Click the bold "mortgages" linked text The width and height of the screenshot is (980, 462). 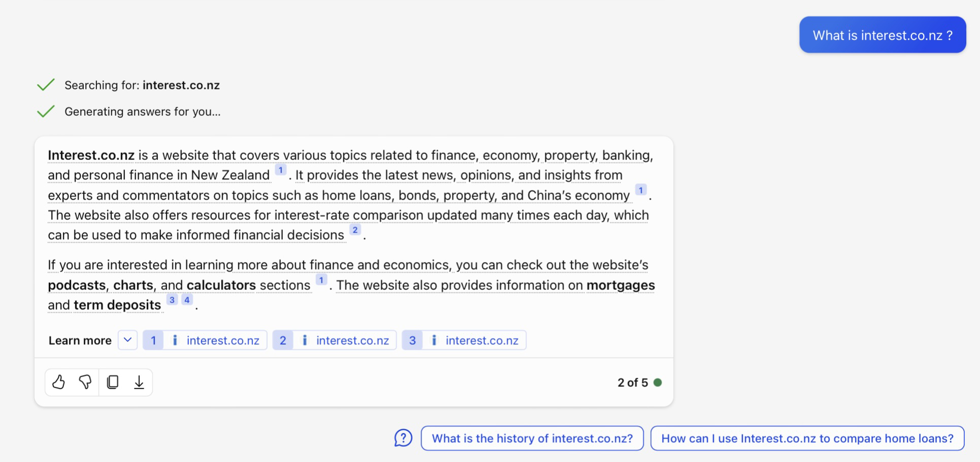(x=620, y=285)
